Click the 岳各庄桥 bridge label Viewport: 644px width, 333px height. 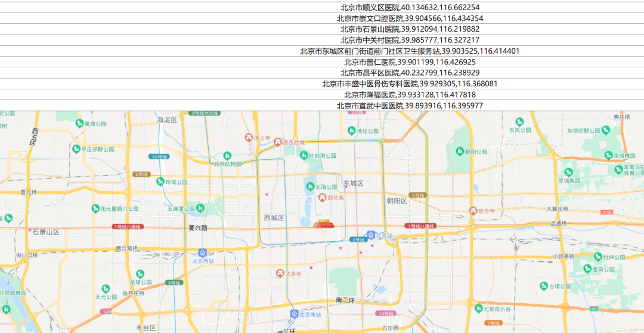tap(134, 293)
